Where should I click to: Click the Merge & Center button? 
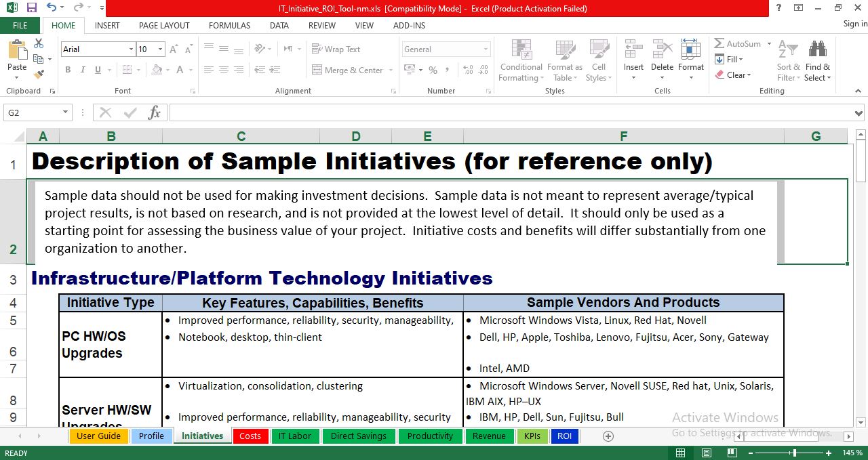tap(348, 70)
